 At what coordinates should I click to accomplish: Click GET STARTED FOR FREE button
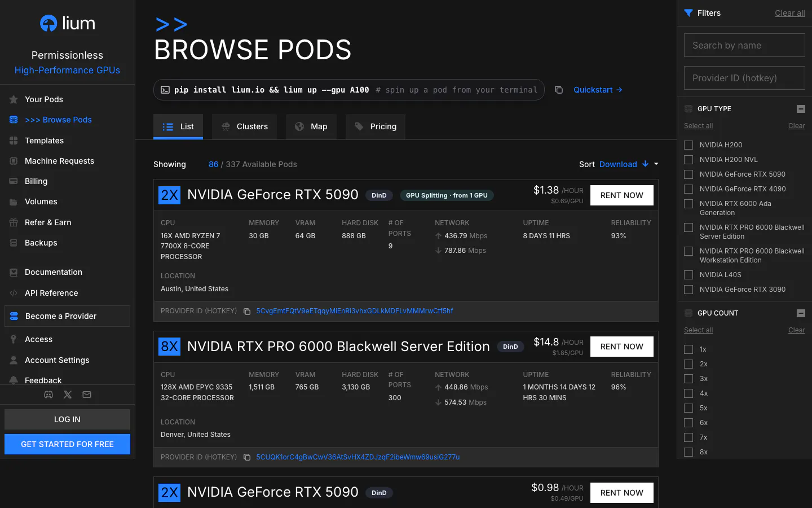[67, 444]
